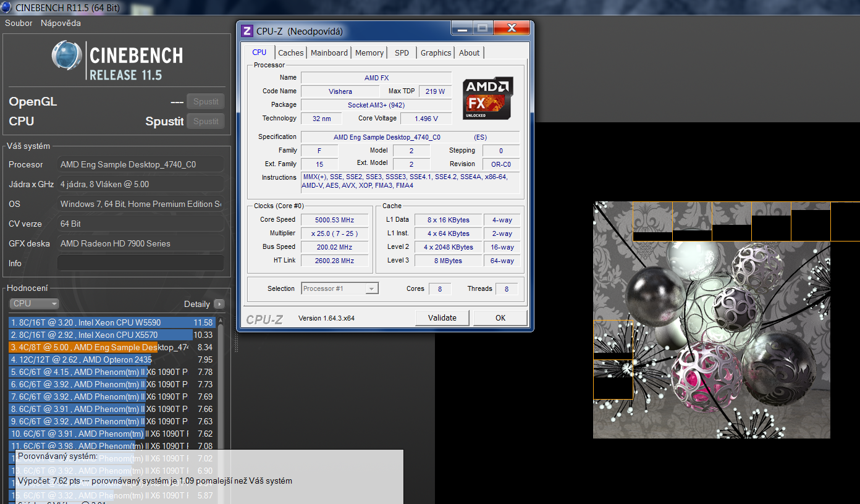Click the Technology 32 nm value
Screen dimensions: 860x504
[x=322, y=119]
